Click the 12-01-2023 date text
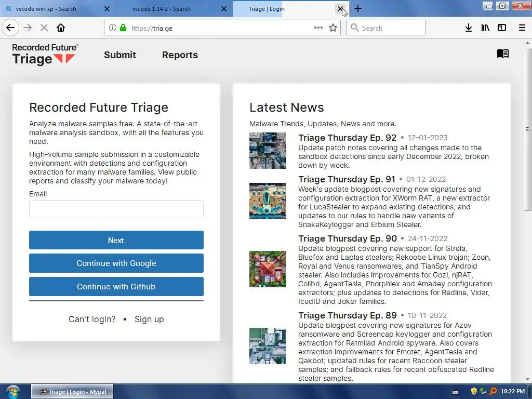This screenshot has height=399, width=532. pyautogui.click(x=427, y=138)
